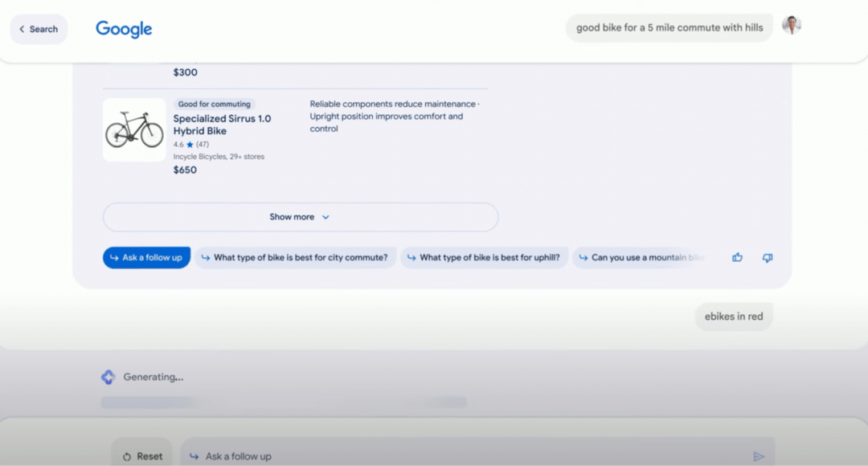The height and width of the screenshot is (466, 868).
Task: Click the 5 mile commute query bubble
Action: pos(669,27)
